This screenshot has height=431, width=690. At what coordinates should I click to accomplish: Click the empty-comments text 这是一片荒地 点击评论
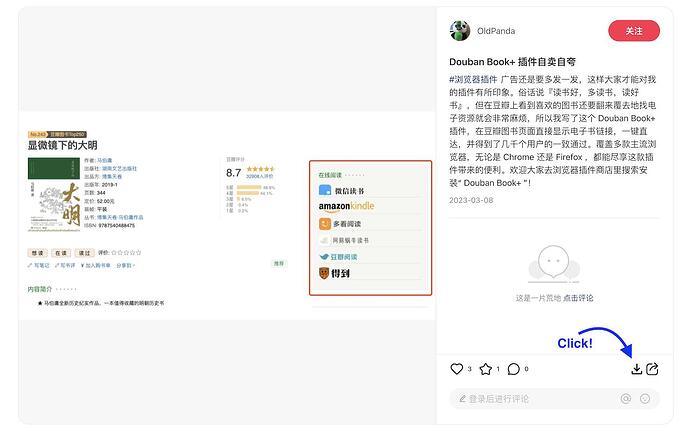pyautogui.click(x=554, y=298)
